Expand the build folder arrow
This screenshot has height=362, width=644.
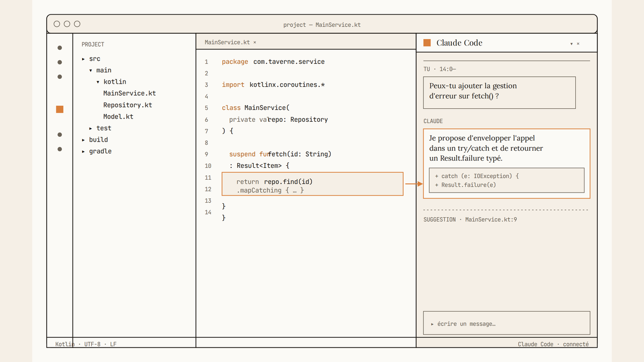tap(83, 140)
